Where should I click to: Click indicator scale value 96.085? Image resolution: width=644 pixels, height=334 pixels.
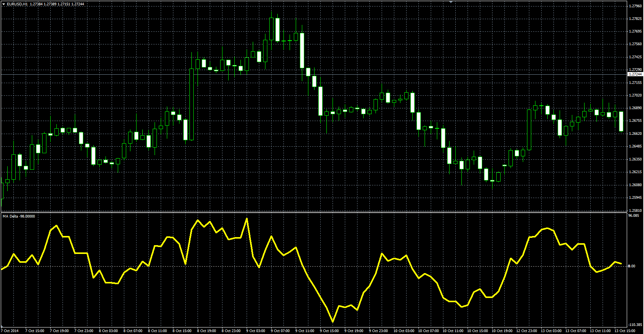click(634, 216)
